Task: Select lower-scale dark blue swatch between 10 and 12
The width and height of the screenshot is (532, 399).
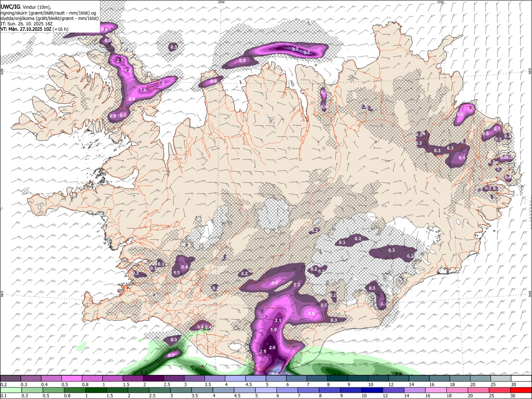Action: pyautogui.click(x=372, y=390)
